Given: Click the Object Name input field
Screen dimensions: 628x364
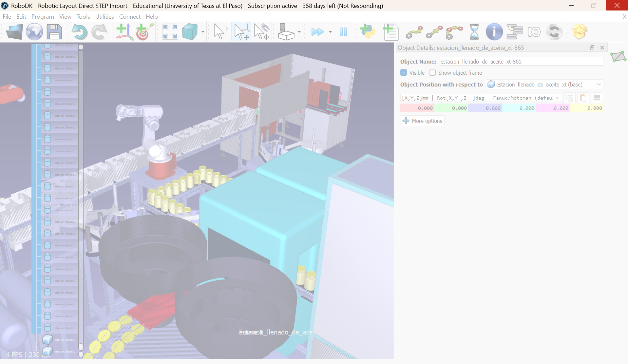Looking at the screenshot, I should tap(521, 62).
